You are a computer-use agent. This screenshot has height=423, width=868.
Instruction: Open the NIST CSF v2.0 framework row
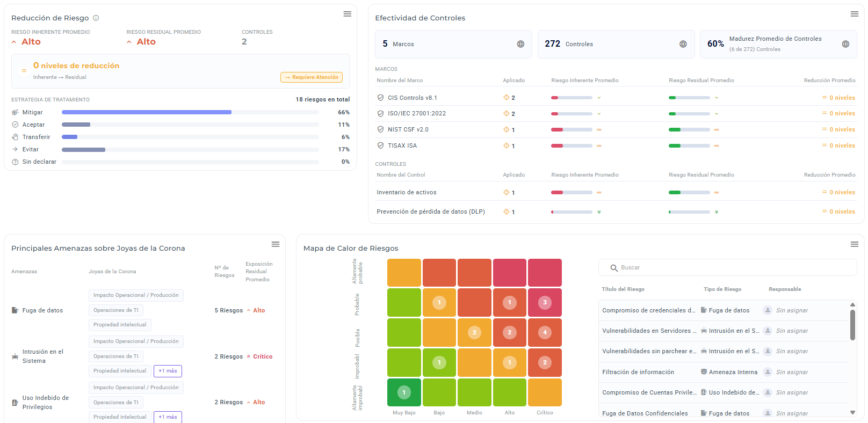click(616, 129)
